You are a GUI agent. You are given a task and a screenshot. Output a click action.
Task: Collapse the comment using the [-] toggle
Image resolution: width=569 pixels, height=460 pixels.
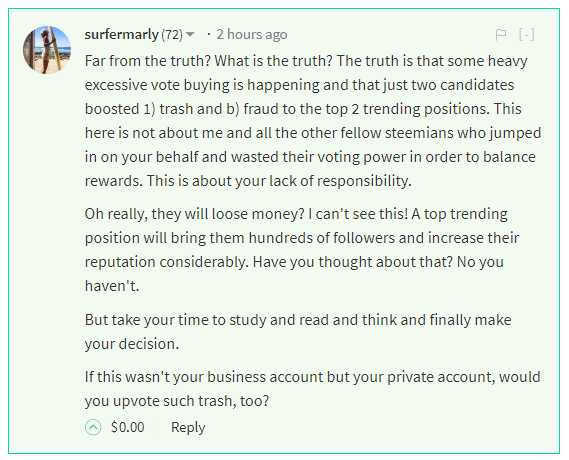click(x=527, y=35)
